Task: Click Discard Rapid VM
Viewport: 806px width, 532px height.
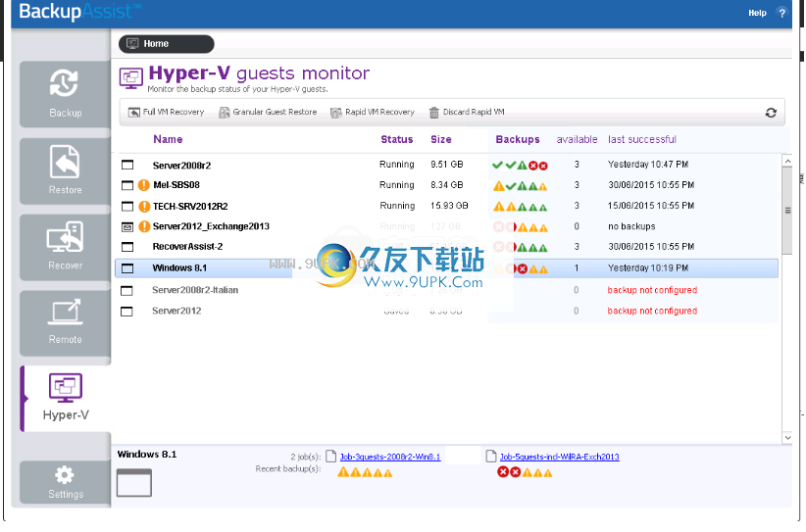Action: [467, 112]
